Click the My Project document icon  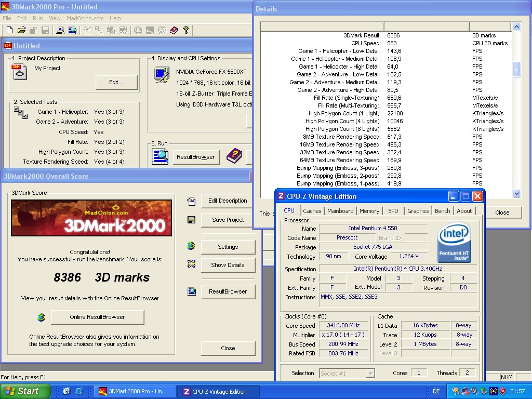coord(19,72)
